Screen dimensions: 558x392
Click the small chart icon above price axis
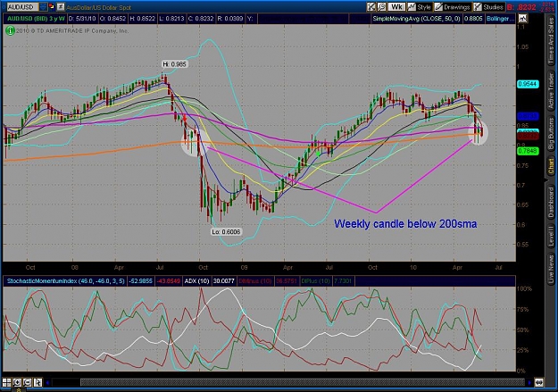click(x=523, y=18)
